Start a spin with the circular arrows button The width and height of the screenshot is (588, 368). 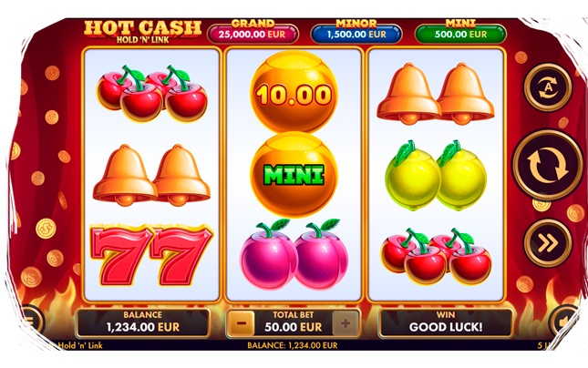(x=548, y=166)
